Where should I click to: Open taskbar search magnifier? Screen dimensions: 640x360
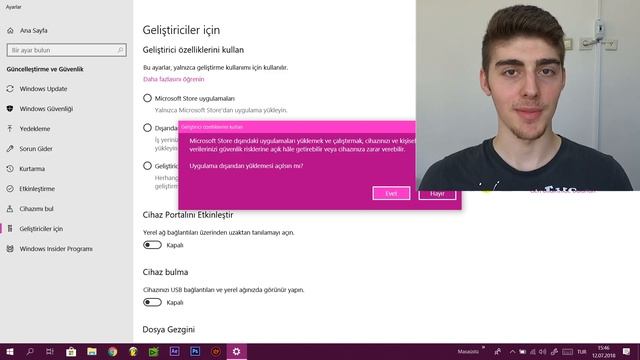coord(30,351)
